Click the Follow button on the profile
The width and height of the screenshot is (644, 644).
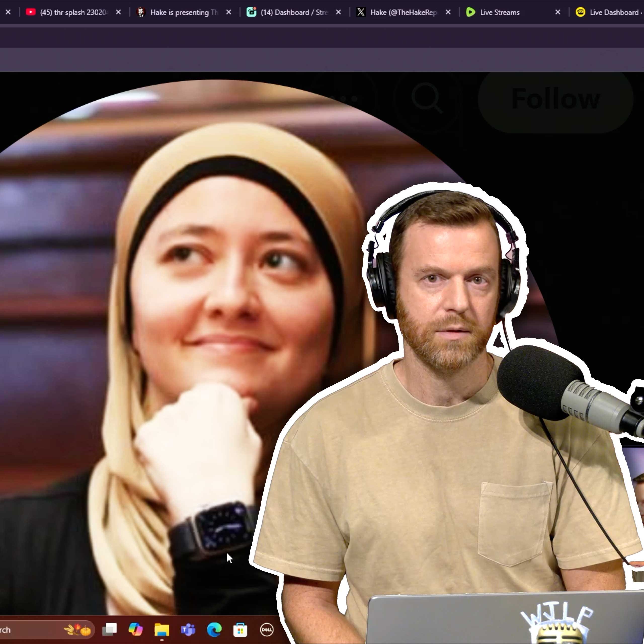[x=556, y=99]
